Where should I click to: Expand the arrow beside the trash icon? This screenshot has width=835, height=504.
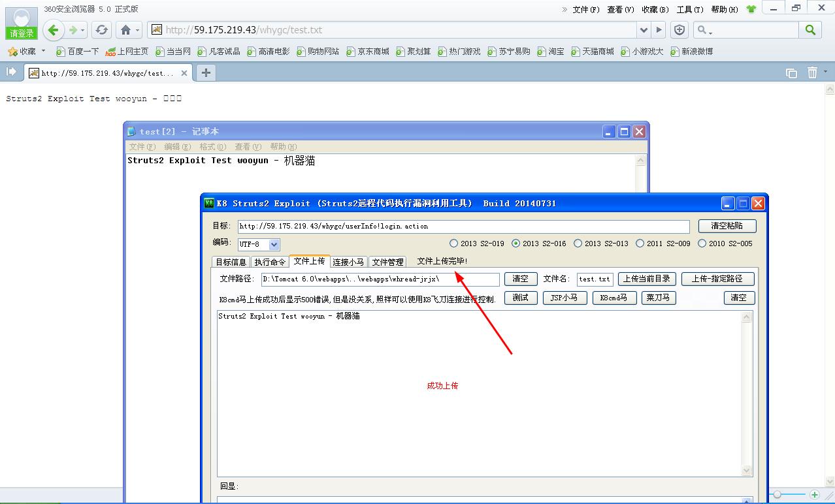tap(826, 72)
